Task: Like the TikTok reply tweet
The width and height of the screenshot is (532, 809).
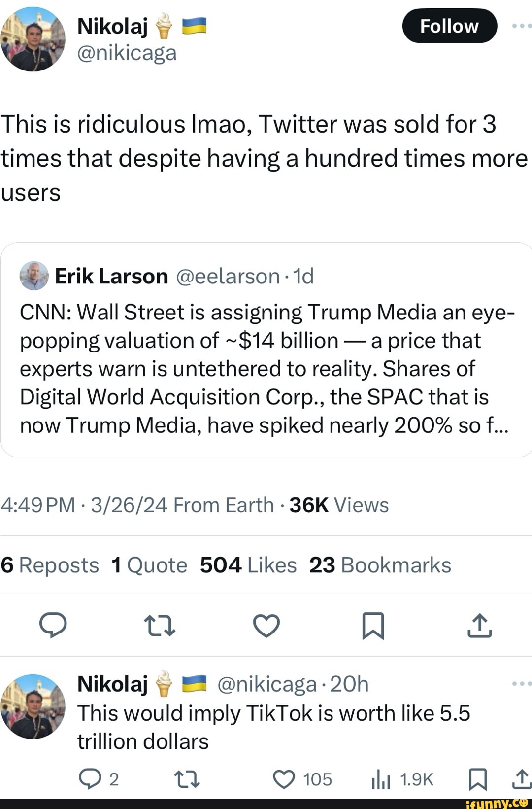Action: click(x=284, y=779)
